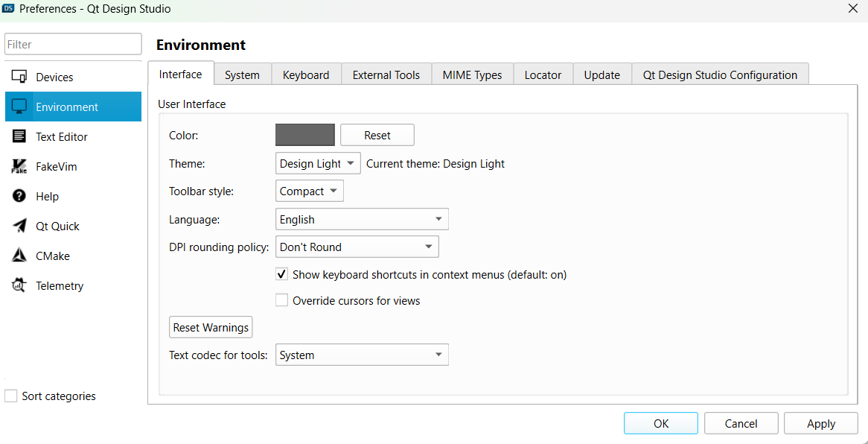Screen dimensions: 868x444
Task: Open the Telemetry category icon
Action: point(19,285)
